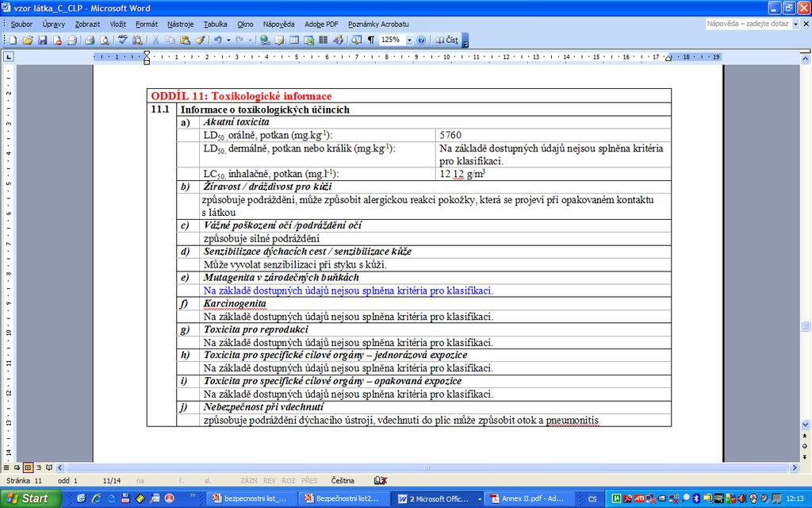This screenshot has height=508, width=812.
Task: Insert a hyperlink with the globe icon
Action: pos(265,40)
